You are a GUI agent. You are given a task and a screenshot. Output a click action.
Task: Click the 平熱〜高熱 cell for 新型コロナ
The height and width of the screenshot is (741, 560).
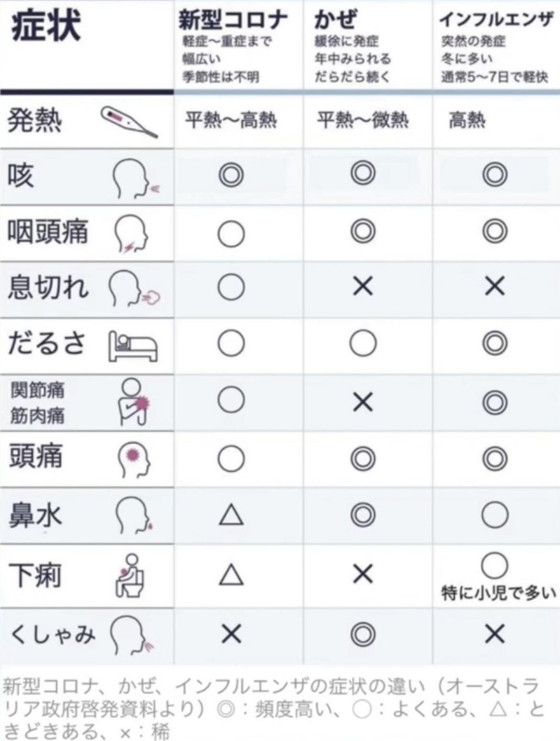231,120
